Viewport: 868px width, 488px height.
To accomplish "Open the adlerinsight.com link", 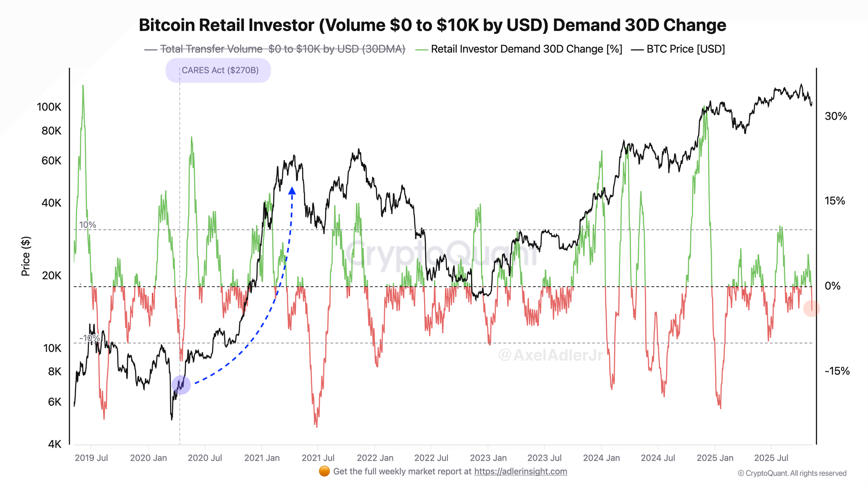I will (x=520, y=472).
